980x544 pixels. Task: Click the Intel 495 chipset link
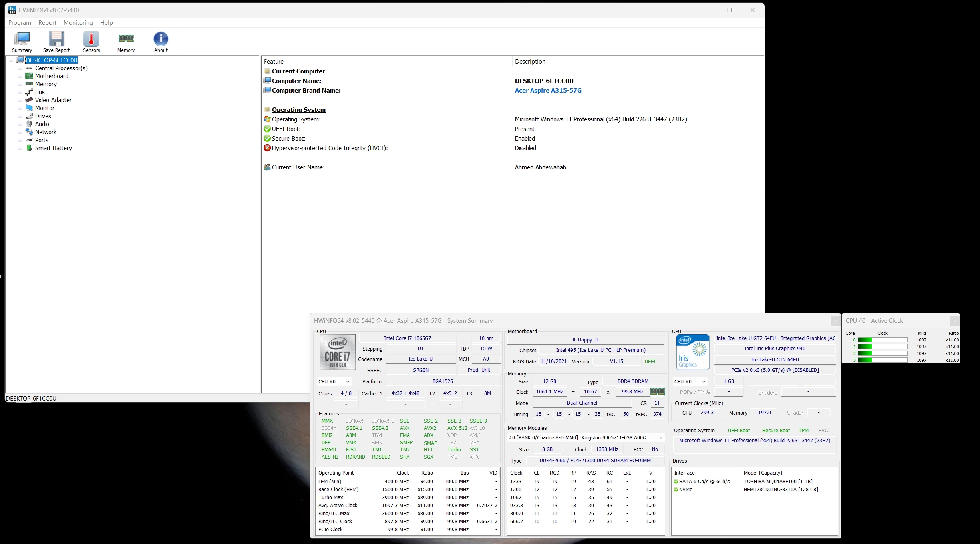click(600, 350)
